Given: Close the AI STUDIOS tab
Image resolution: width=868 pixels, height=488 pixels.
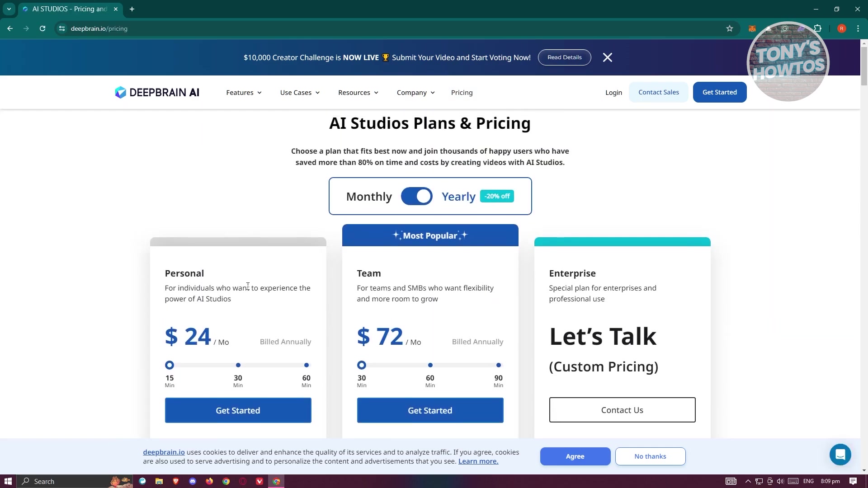Looking at the screenshot, I should (x=116, y=9).
